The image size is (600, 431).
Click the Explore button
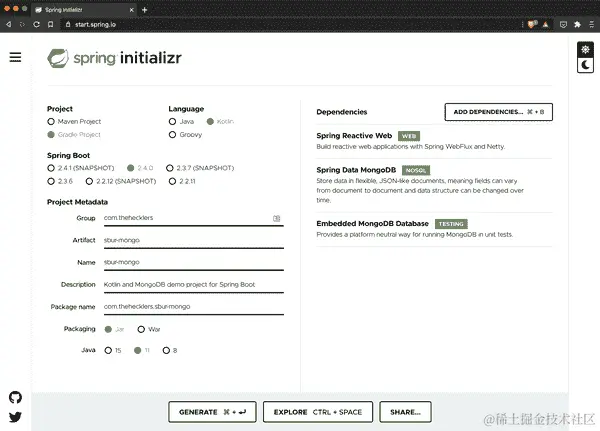(318, 412)
